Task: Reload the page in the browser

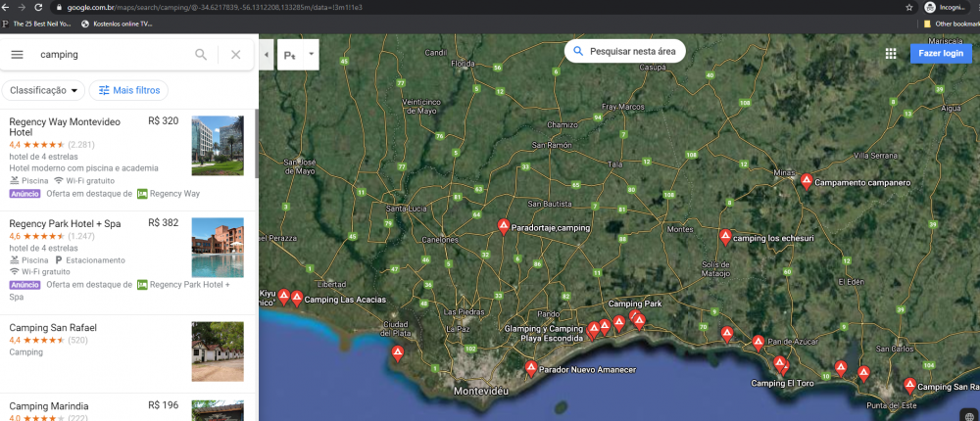Action: click(x=38, y=7)
